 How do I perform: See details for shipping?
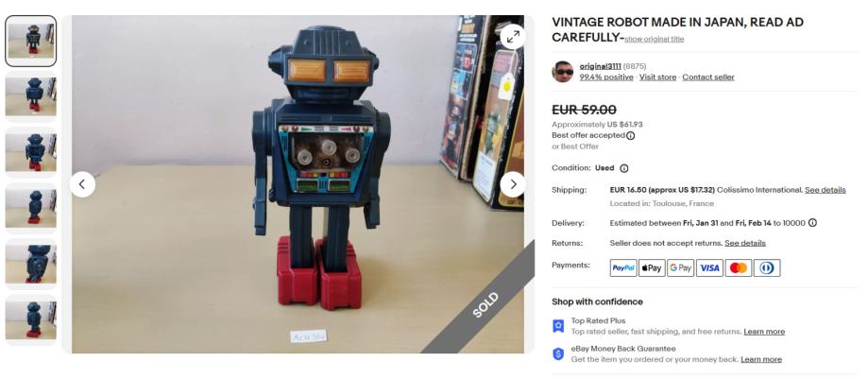(x=825, y=190)
